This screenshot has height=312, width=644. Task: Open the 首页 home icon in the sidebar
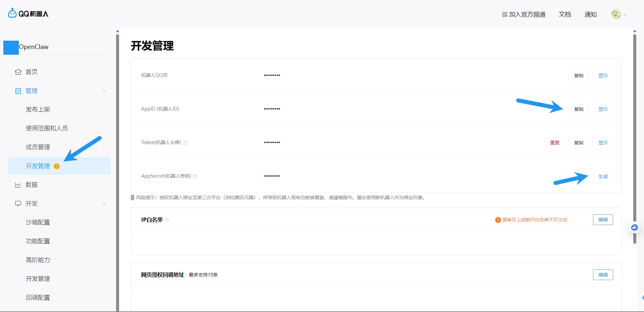pos(18,72)
